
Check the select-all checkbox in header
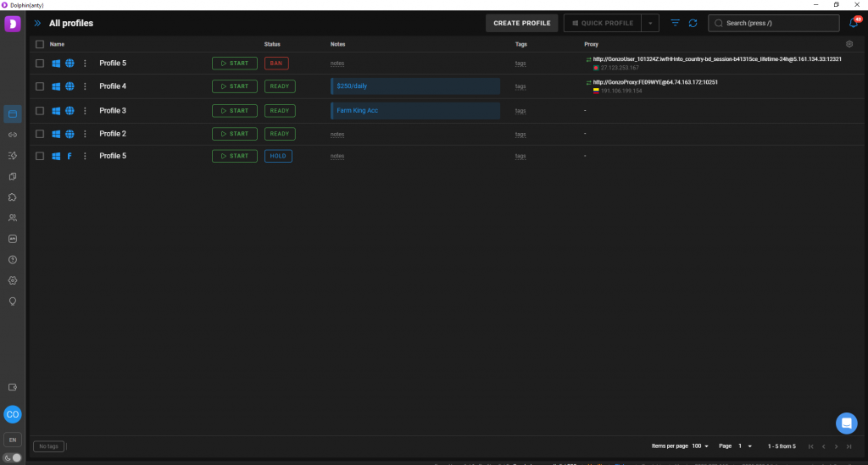[40, 44]
